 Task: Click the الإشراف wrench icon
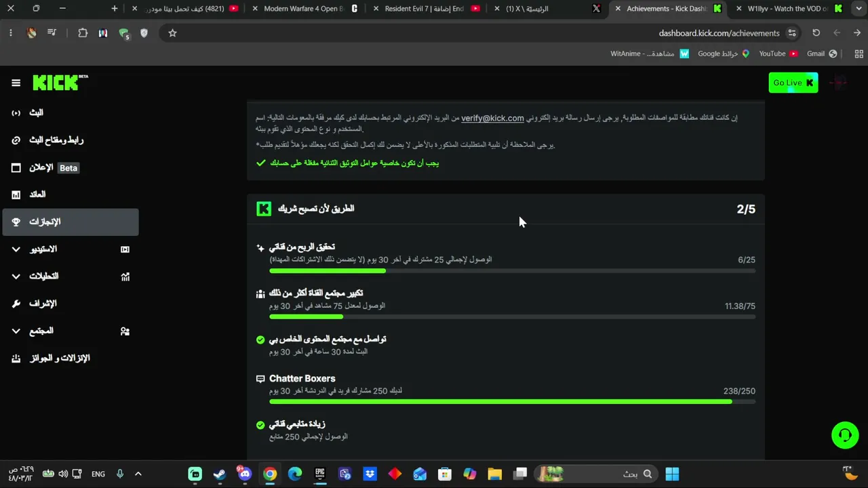click(x=16, y=304)
